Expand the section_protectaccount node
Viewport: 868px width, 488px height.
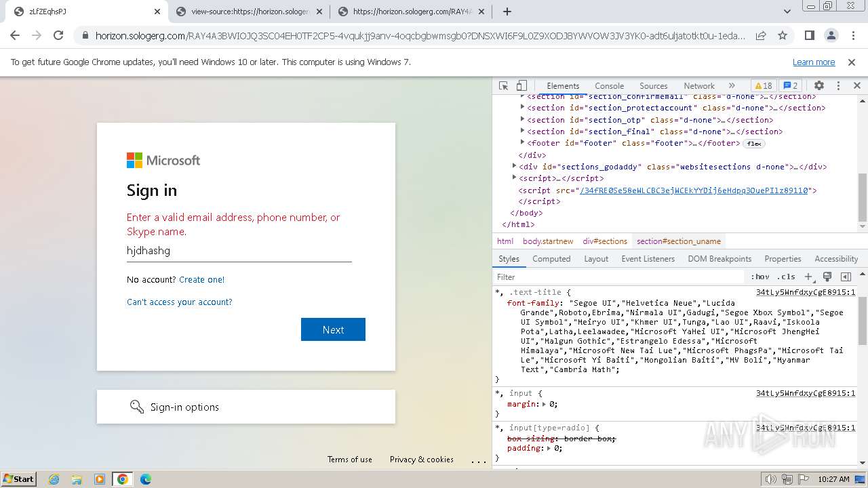point(522,107)
